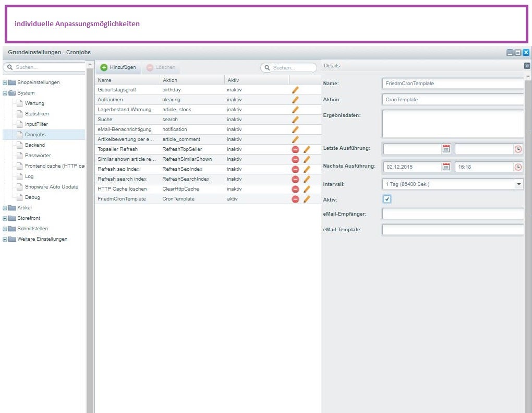This screenshot has width=532, height=413.
Task: Open Statistiken in the System tree
Action: [37, 114]
